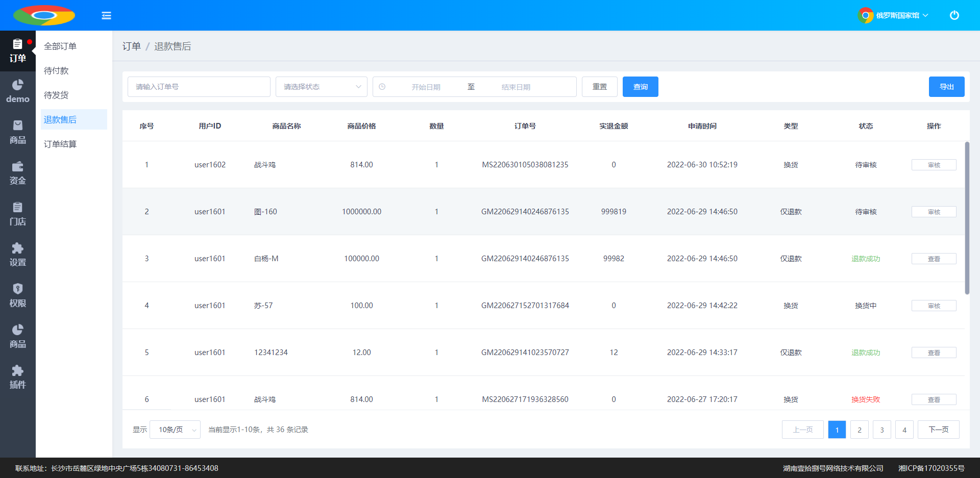Click the 换货失败 status text
This screenshot has width=980, height=478.
coord(866,399)
